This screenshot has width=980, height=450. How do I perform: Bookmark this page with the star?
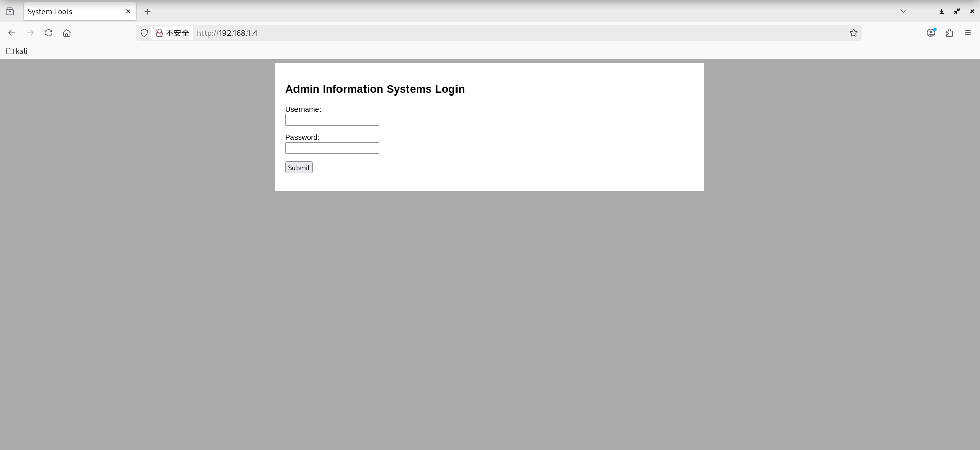point(853,33)
